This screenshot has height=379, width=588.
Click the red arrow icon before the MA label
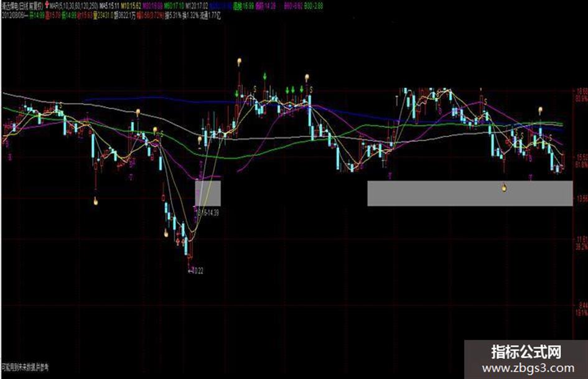point(47,5)
